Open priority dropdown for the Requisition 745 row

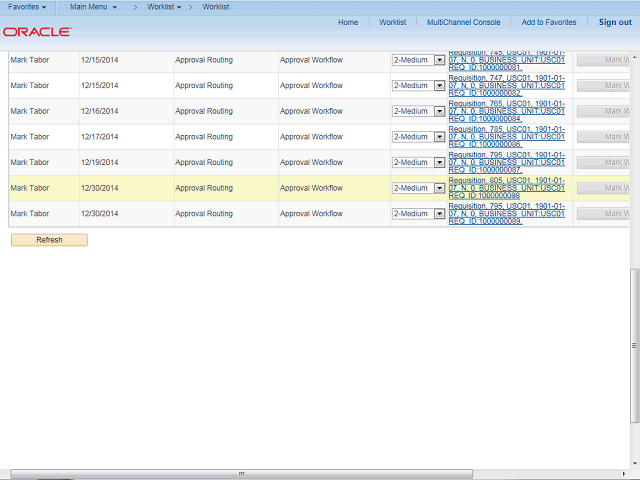pyautogui.click(x=418, y=60)
